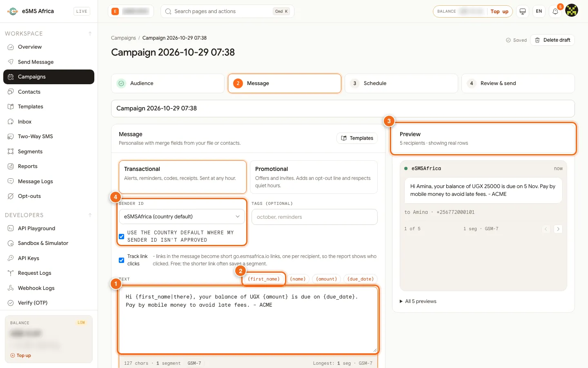Open the Sandbox & Simulator icon
588x368 pixels.
[11, 243]
